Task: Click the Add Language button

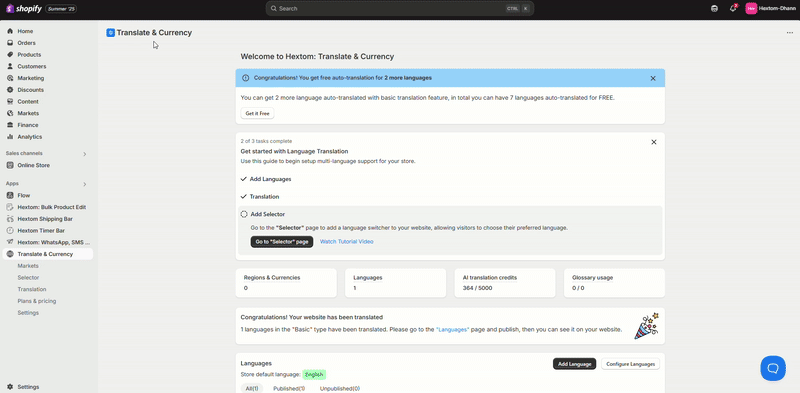Action: 574,364
